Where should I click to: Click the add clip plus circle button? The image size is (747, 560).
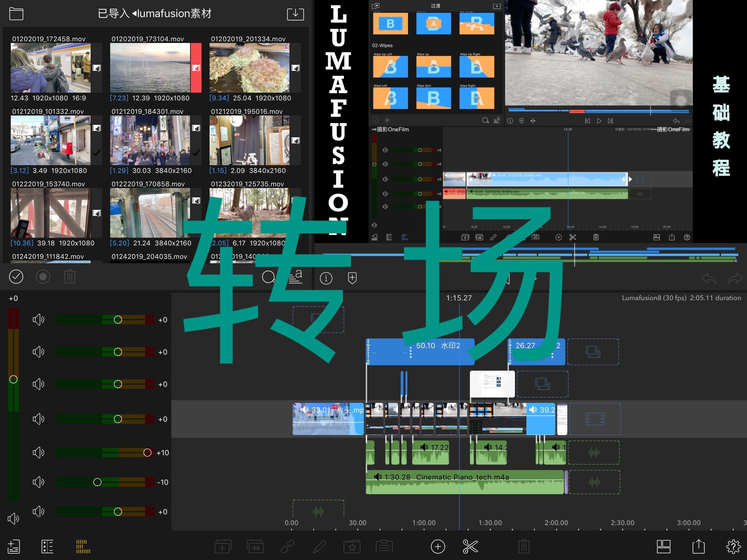click(x=438, y=547)
